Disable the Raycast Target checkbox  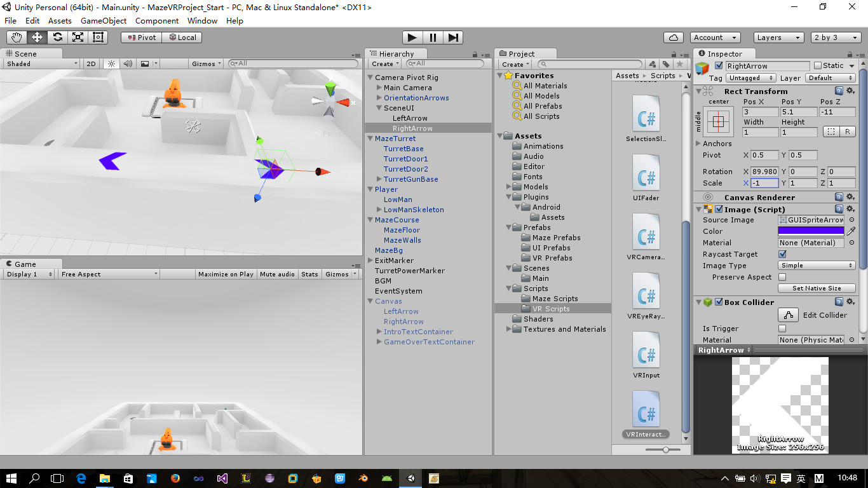[x=782, y=254]
